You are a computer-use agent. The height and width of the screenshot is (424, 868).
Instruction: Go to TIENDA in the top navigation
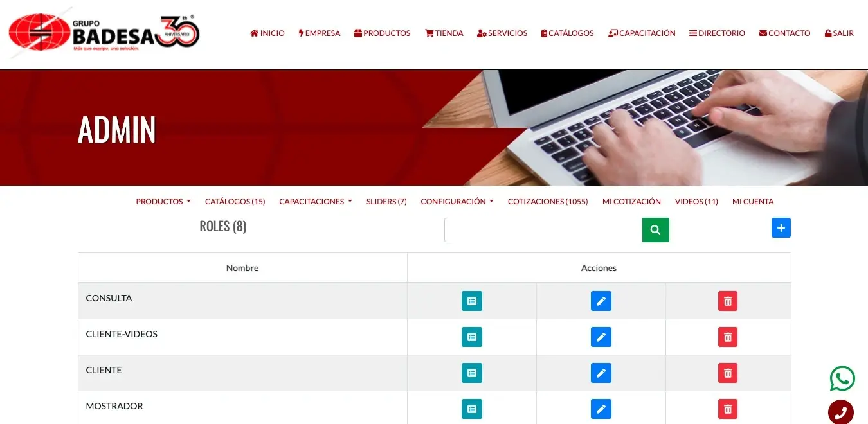444,33
